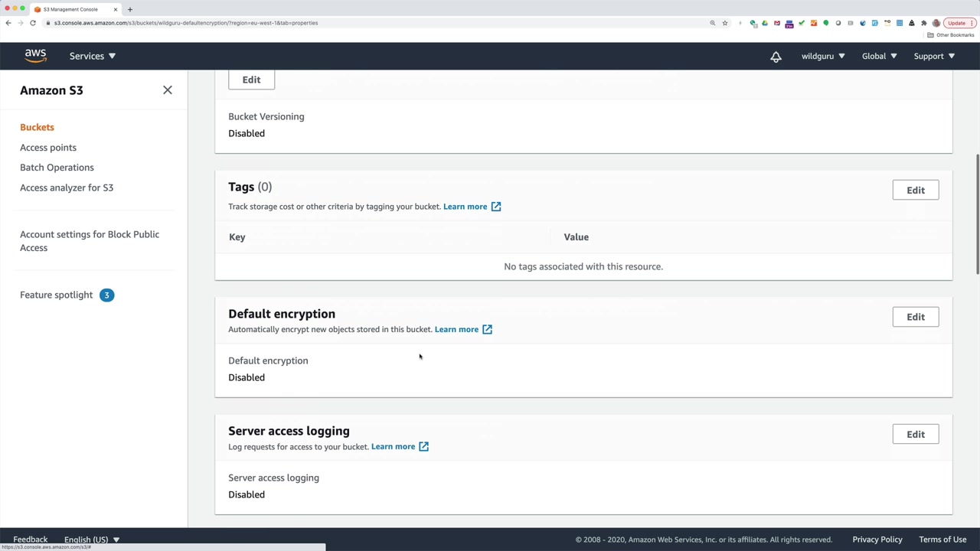Select Buckets in the sidebar
The width and height of the screenshot is (980, 551).
[x=37, y=127]
